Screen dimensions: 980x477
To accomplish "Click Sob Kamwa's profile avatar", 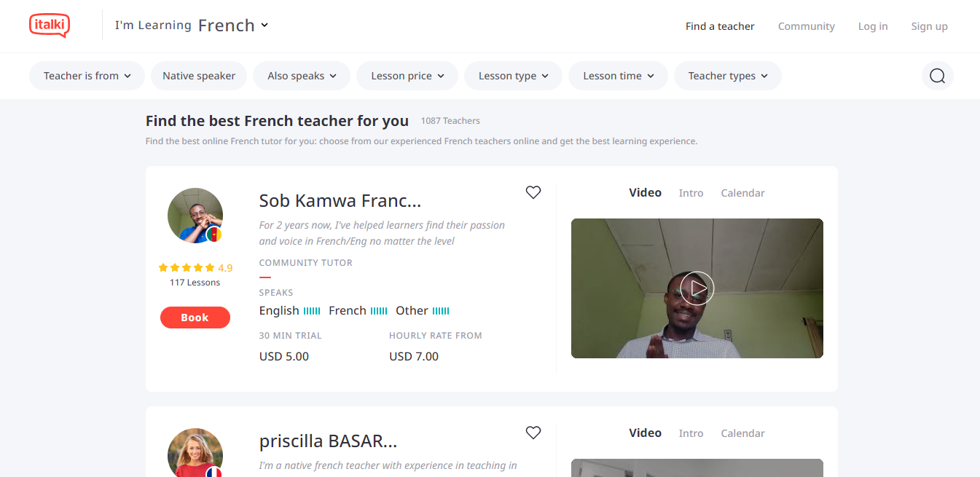I will (195, 216).
